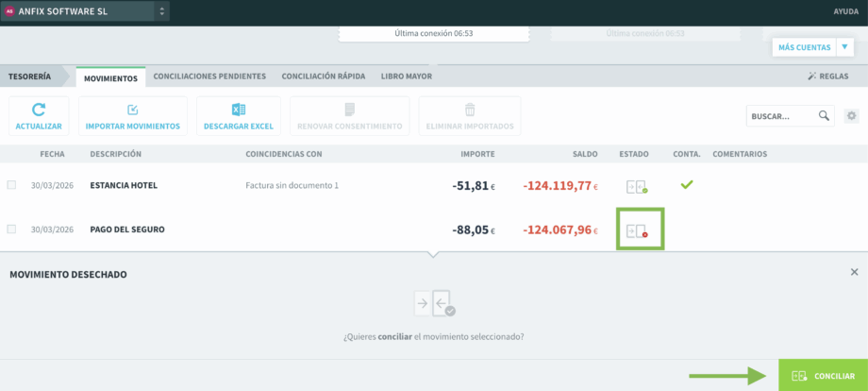Click the Ayuda help link

(845, 11)
